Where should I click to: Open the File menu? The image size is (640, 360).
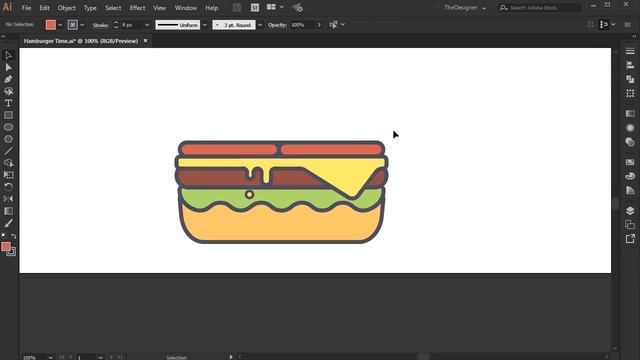(x=27, y=8)
